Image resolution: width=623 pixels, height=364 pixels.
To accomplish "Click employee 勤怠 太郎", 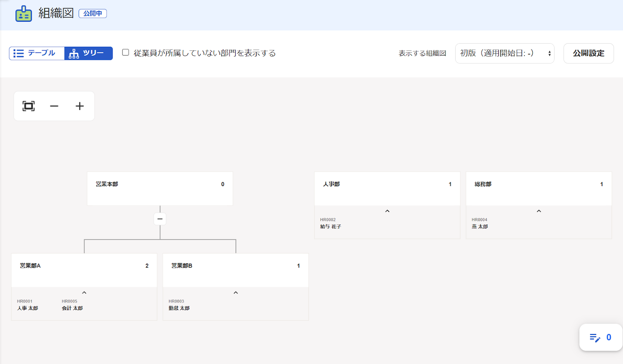I will coord(179,308).
